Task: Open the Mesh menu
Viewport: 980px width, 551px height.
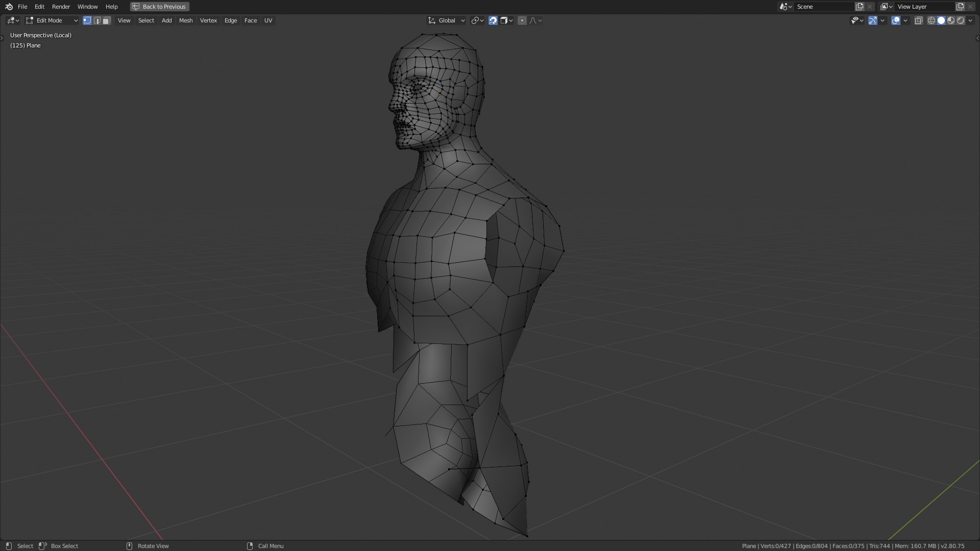Action: click(186, 20)
